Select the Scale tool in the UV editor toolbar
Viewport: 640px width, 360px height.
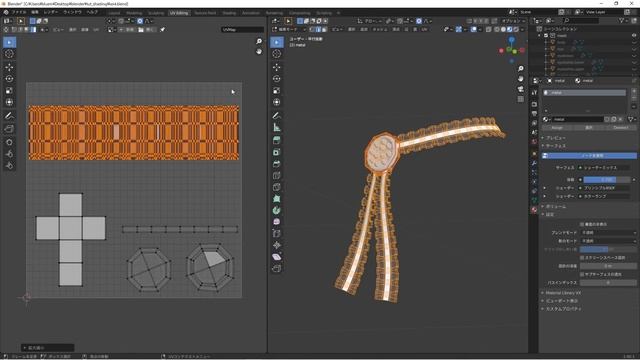tap(9, 91)
